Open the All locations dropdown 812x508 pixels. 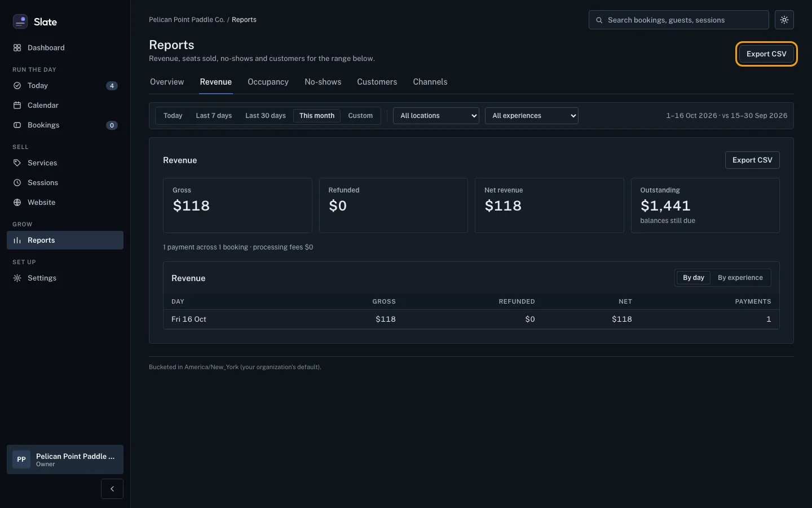[x=436, y=116]
